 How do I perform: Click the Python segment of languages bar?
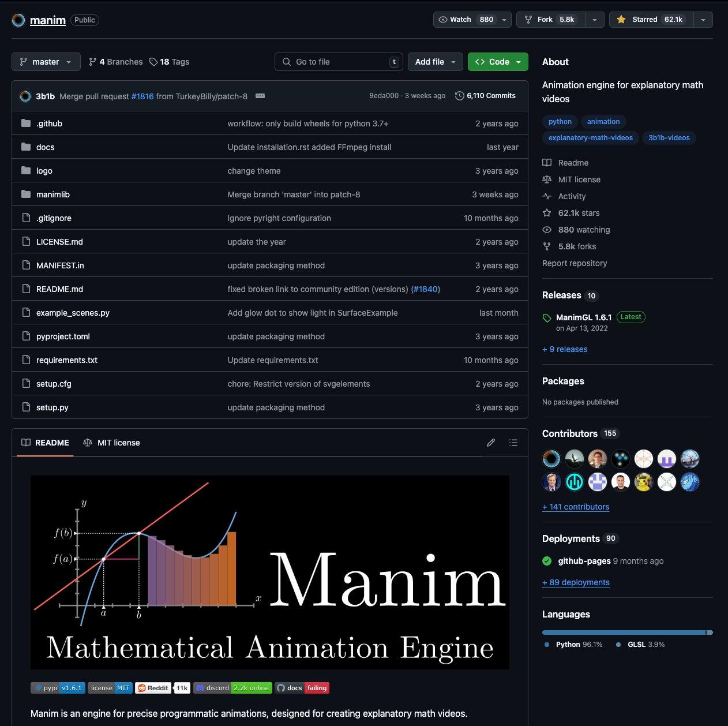(624, 633)
